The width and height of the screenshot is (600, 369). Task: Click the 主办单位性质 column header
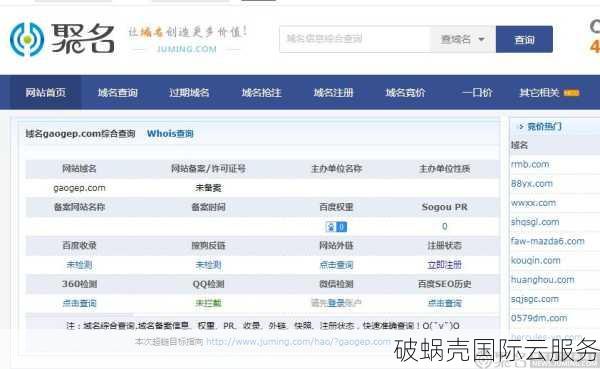click(444, 168)
